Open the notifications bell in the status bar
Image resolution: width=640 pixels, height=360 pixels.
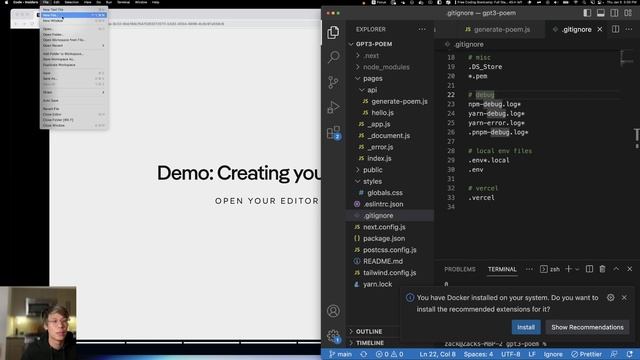pyautogui.click(x=629, y=354)
